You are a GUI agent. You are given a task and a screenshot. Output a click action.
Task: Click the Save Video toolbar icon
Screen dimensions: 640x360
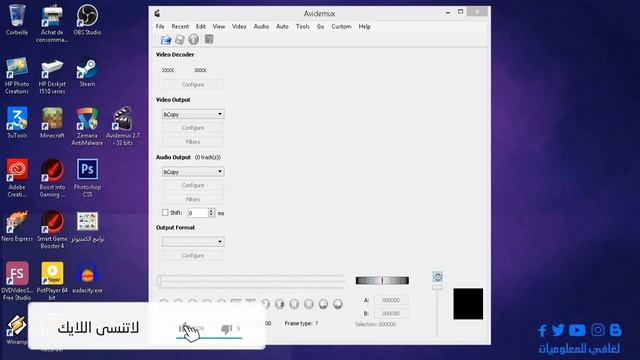click(180, 40)
